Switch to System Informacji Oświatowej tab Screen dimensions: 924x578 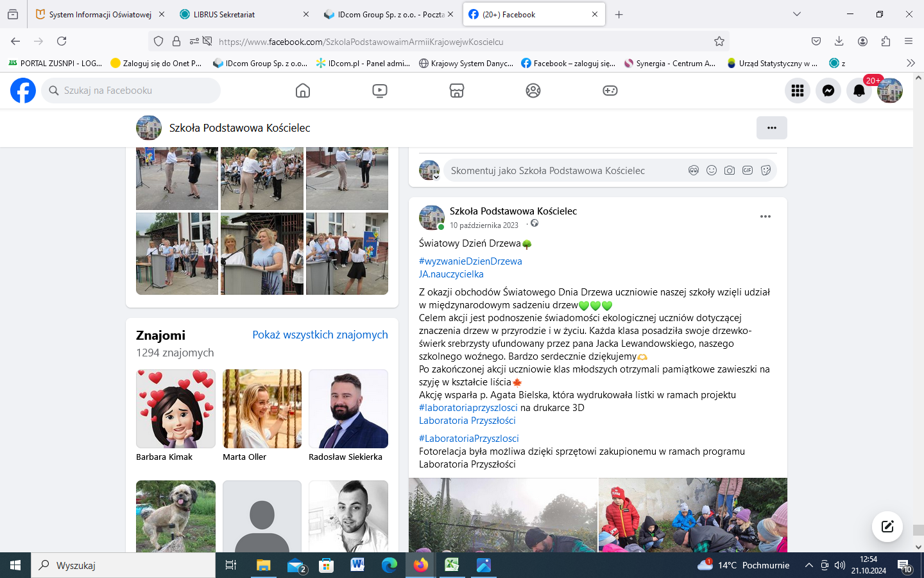(100, 14)
